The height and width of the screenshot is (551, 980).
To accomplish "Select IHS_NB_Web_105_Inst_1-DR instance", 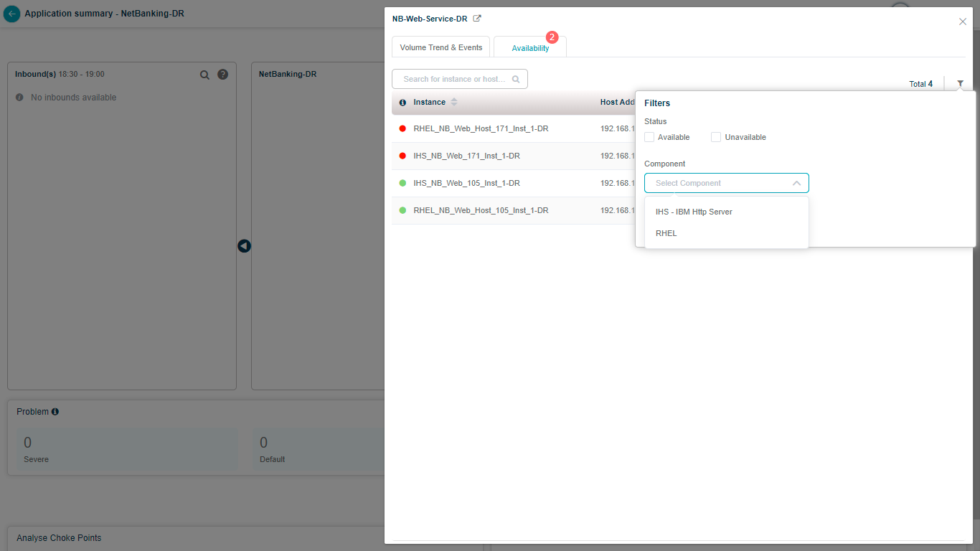I will [466, 183].
